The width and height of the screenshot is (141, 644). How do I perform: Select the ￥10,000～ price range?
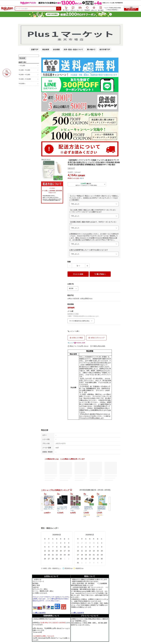tap(29, 84)
